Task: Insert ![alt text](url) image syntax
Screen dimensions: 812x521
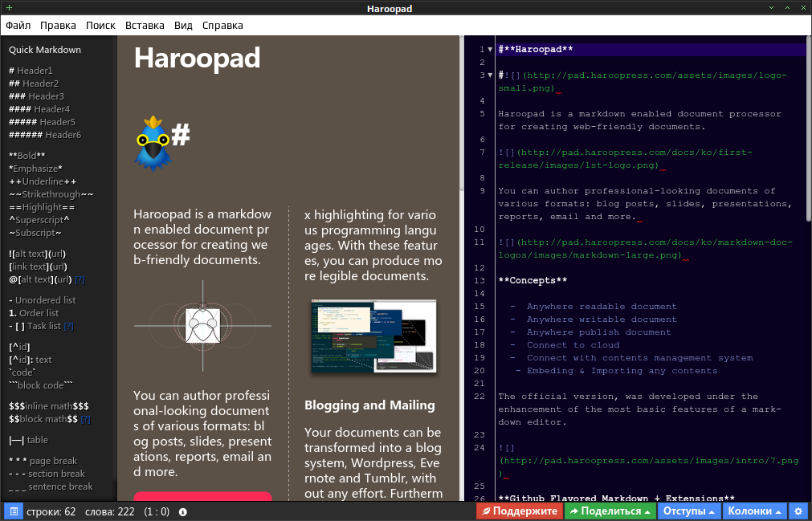Action: [37, 254]
